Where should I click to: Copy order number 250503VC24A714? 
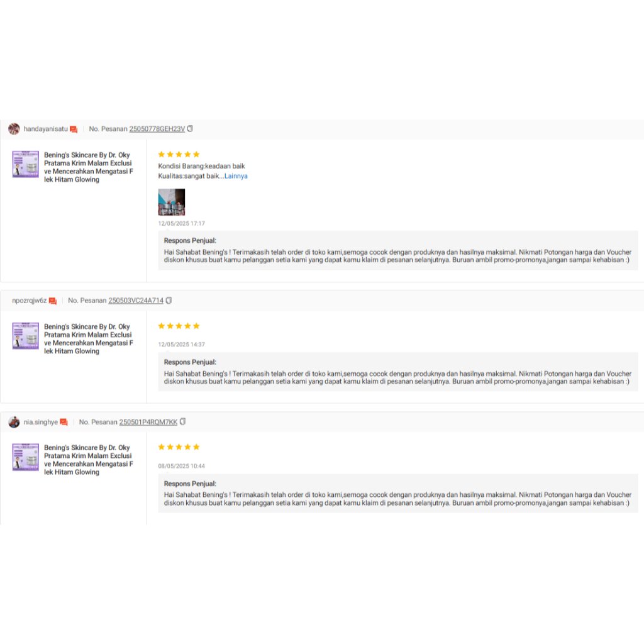pyautogui.click(x=169, y=301)
